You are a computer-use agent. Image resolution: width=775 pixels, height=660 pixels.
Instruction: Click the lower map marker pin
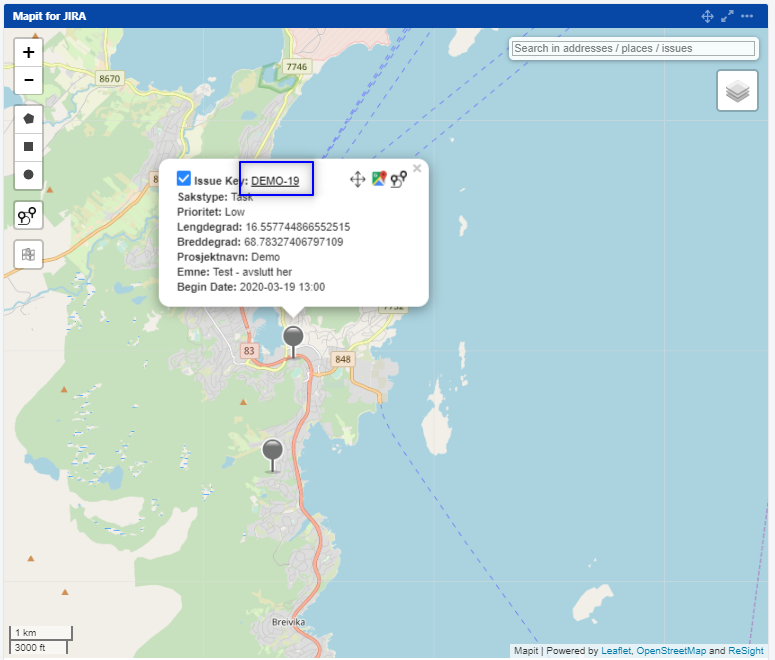point(272,451)
